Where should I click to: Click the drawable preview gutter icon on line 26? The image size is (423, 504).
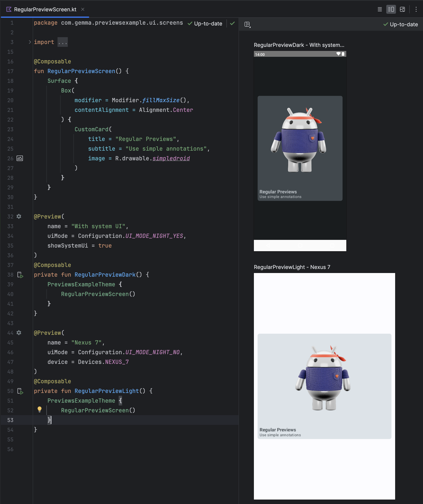20,158
